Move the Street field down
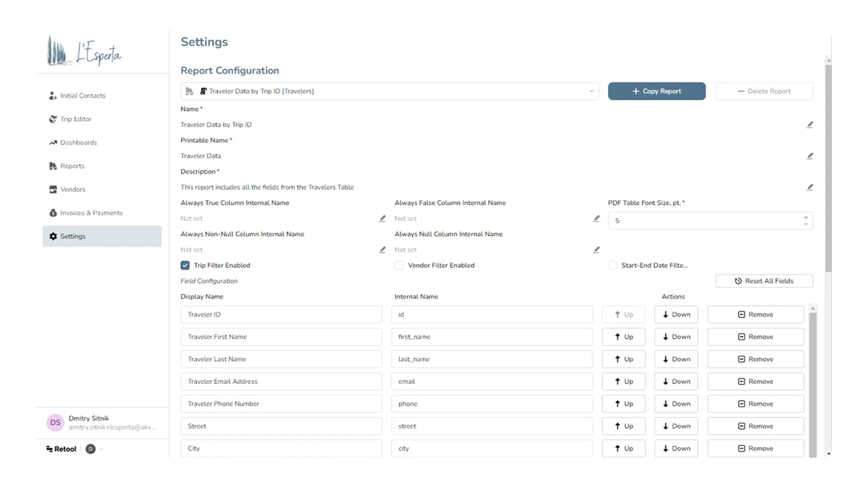Viewport: 868px width, 488px height. pyautogui.click(x=676, y=426)
